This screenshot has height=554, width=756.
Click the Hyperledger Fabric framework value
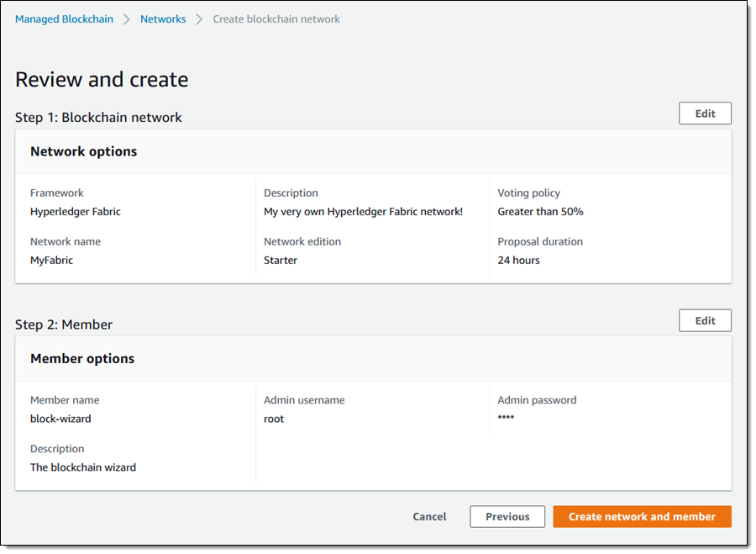[x=76, y=212]
